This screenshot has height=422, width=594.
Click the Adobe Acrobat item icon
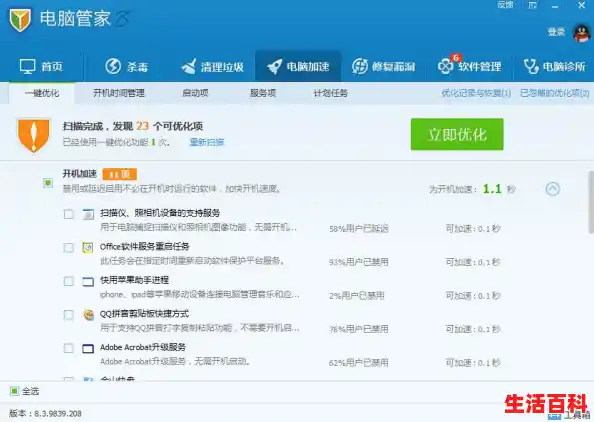88,349
